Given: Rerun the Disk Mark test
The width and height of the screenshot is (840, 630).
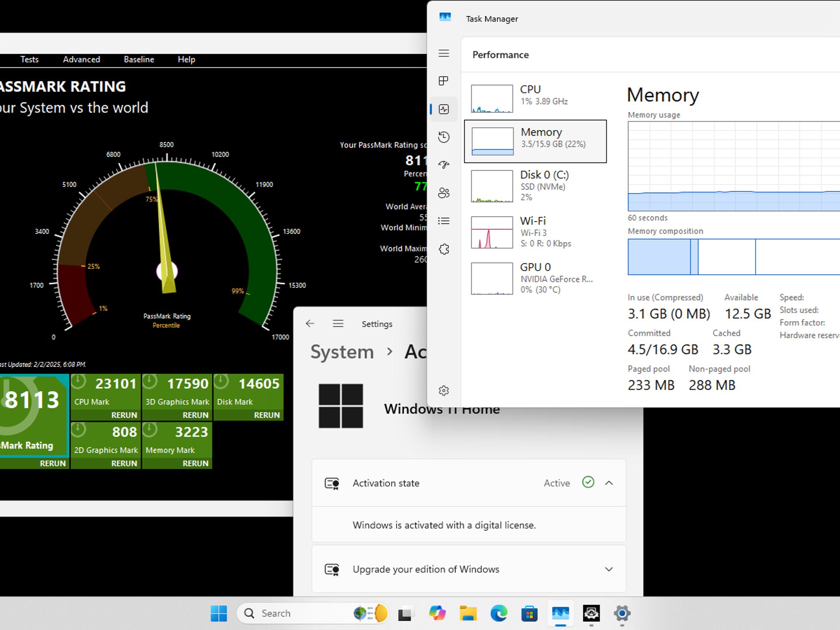Looking at the screenshot, I should 267,415.
